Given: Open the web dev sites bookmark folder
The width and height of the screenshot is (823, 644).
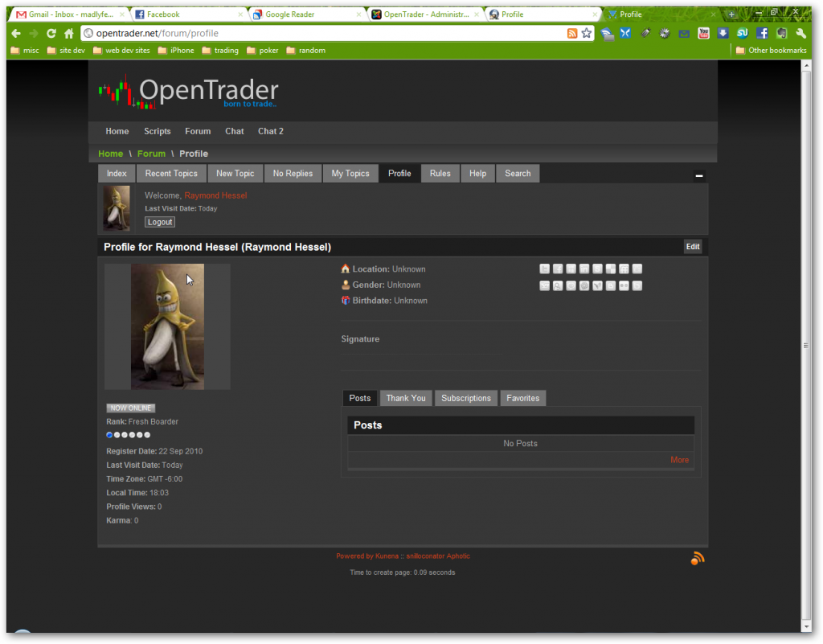Looking at the screenshot, I should coord(121,50).
